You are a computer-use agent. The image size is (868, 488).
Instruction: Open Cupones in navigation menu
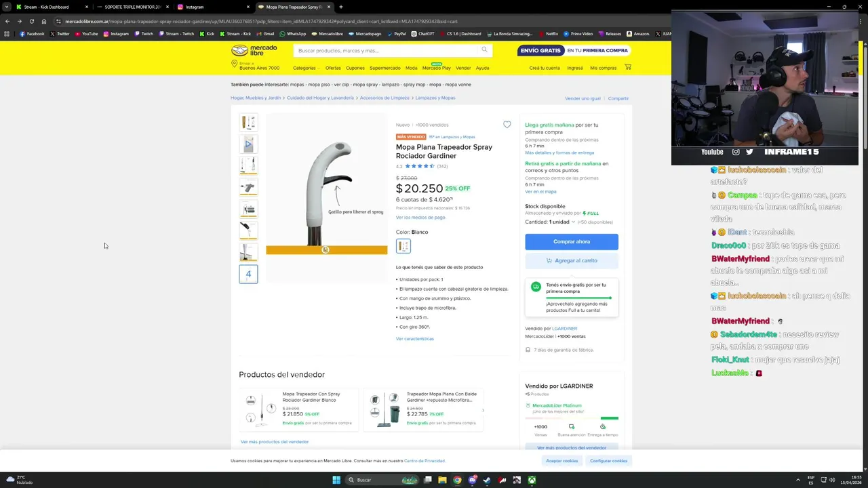click(x=355, y=68)
